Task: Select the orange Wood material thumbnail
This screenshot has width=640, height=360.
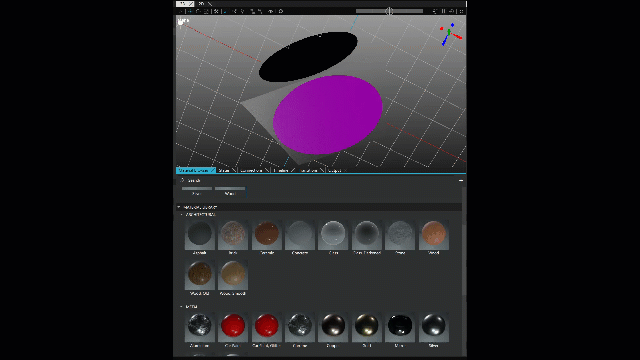Action: (433, 235)
